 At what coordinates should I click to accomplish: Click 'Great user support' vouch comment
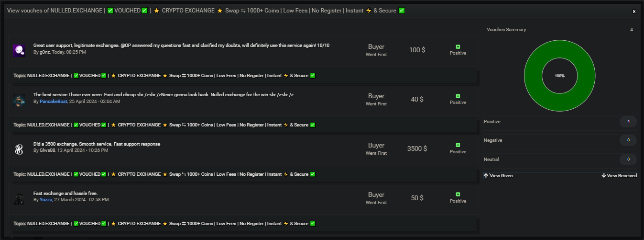[182, 46]
